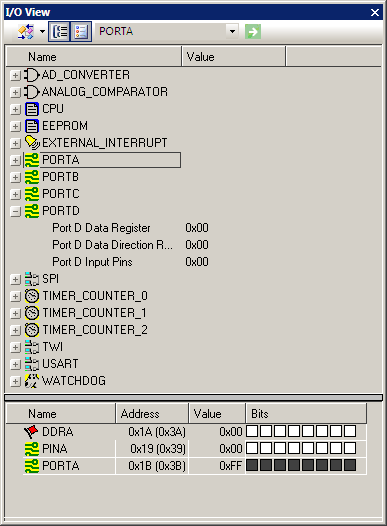Click the USART serial icon
The image size is (387, 526).
point(32,364)
